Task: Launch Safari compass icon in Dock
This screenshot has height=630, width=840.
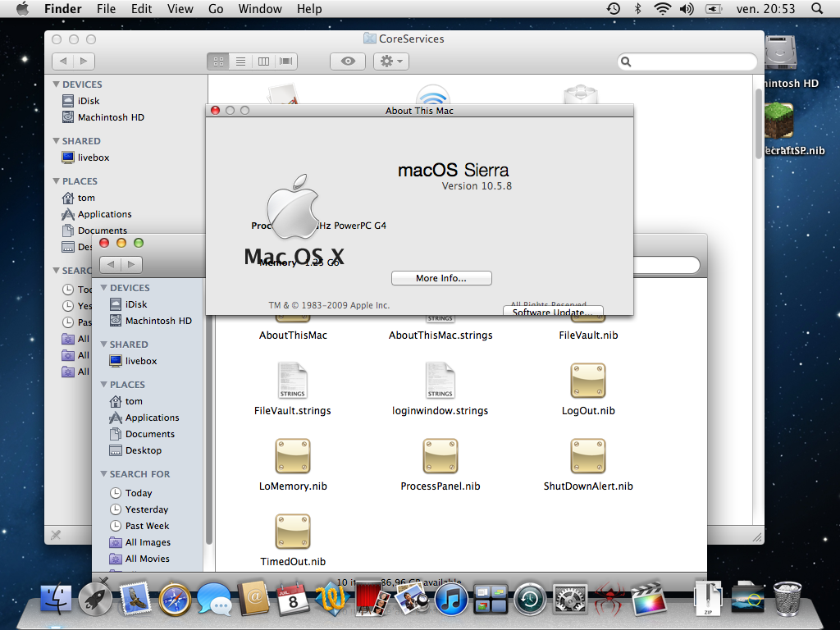Action: pos(175,600)
